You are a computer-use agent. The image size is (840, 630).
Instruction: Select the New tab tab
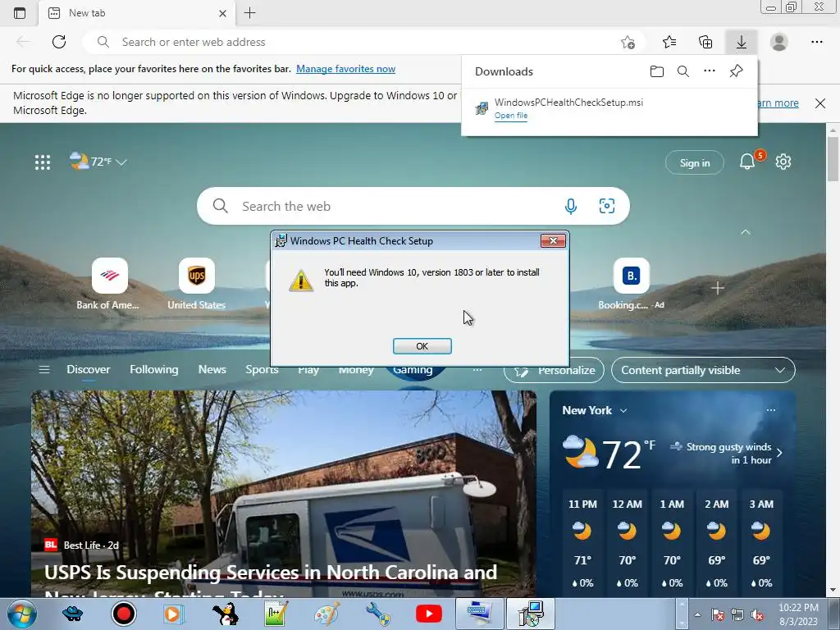[137, 13]
